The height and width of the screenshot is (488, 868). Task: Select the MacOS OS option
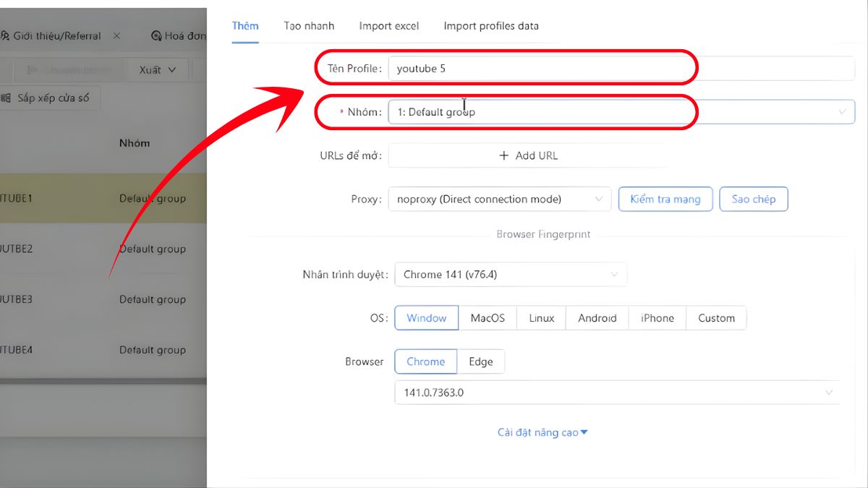tap(488, 318)
